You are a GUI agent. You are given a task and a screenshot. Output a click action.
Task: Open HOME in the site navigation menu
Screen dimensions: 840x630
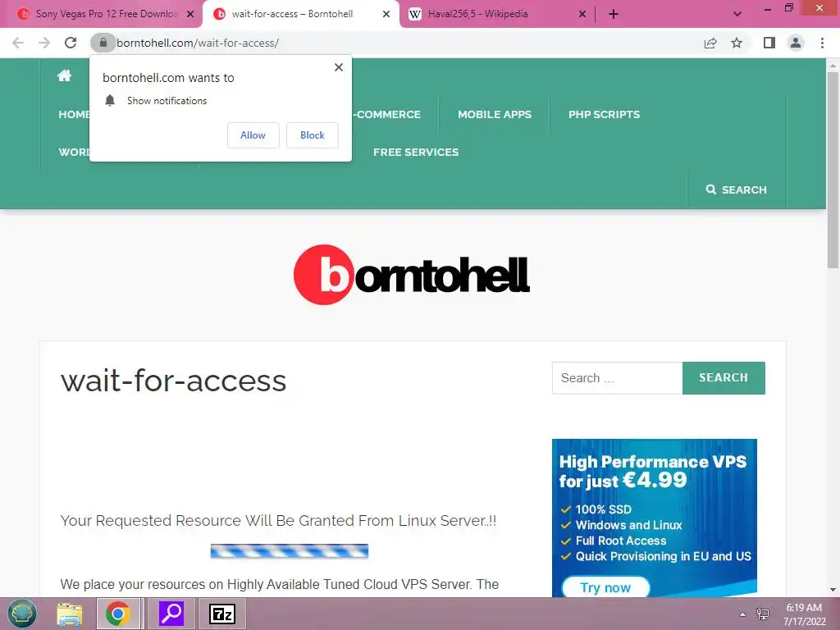click(x=74, y=114)
